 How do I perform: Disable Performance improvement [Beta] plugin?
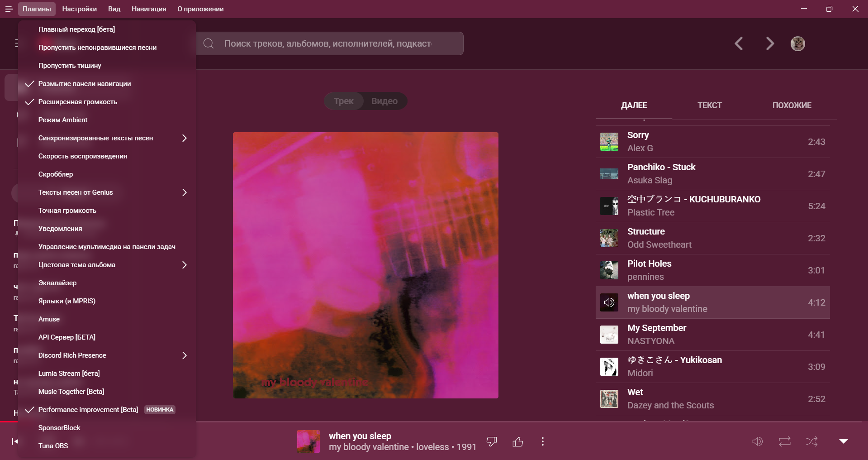107,410
